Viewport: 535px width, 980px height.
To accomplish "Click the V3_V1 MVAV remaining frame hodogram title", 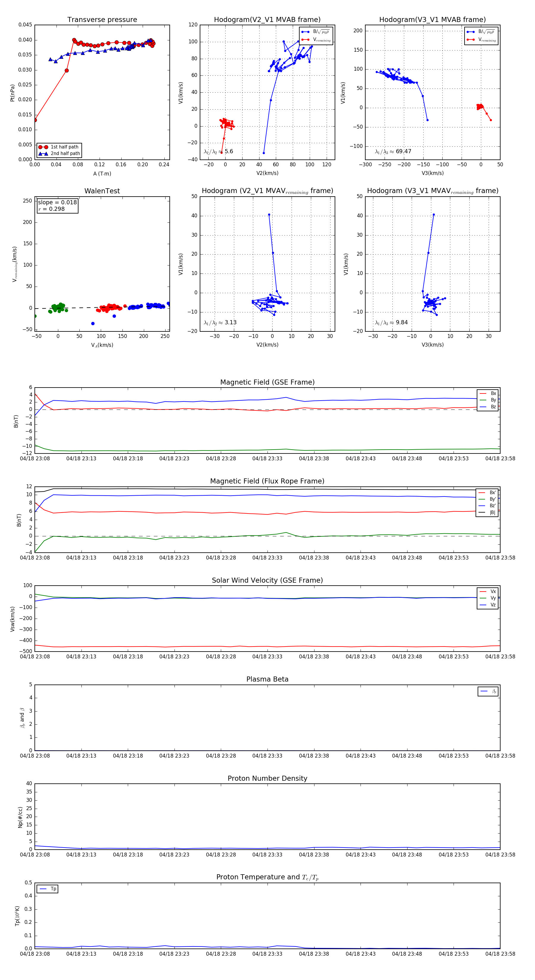I will click(432, 191).
